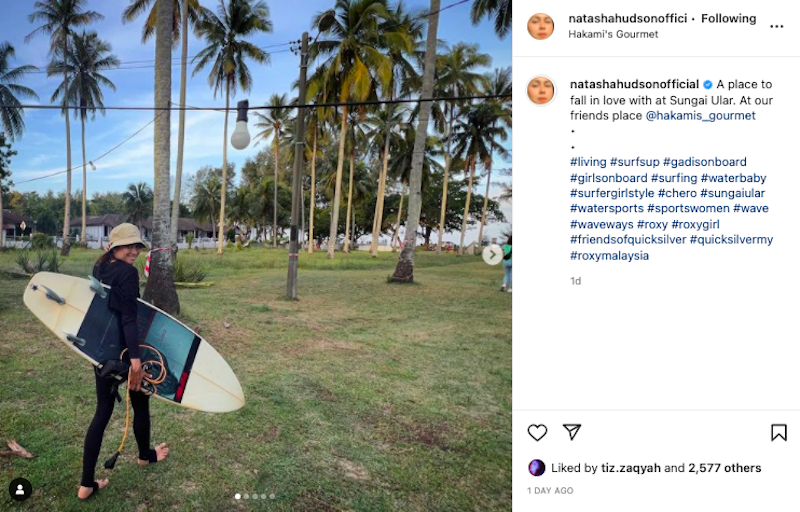The image size is (800, 512).
Task: View liker avatar beside Liked by
Action: coord(536,468)
